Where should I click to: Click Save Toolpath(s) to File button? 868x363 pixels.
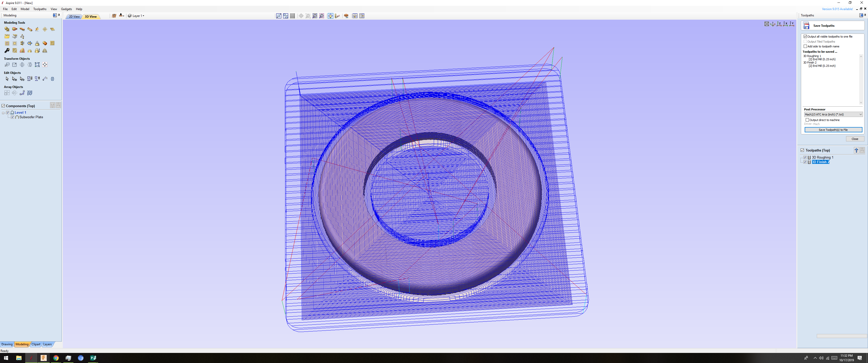coord(833,130)
